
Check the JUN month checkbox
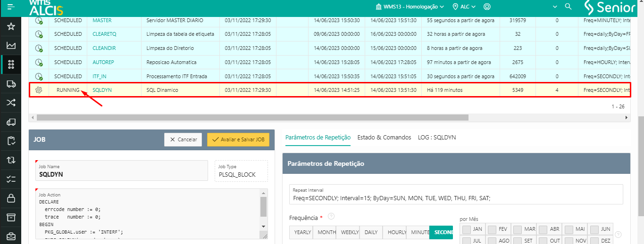coord(594,229)
